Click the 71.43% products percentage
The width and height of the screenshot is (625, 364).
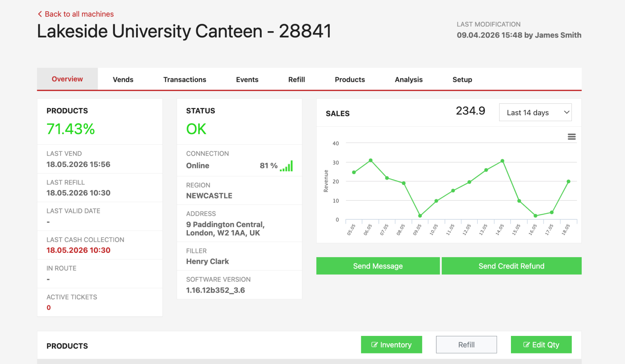click(71, 129)
